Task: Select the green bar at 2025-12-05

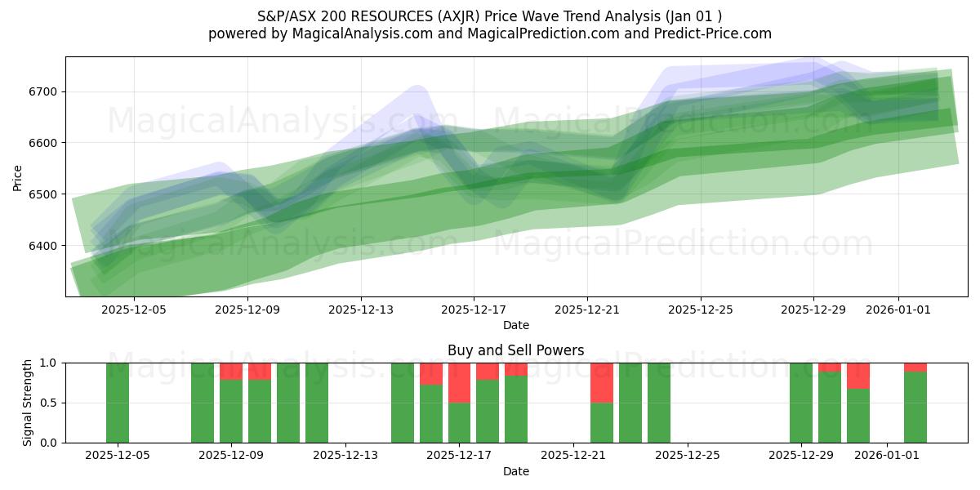Action: click(x=119, y=400)
